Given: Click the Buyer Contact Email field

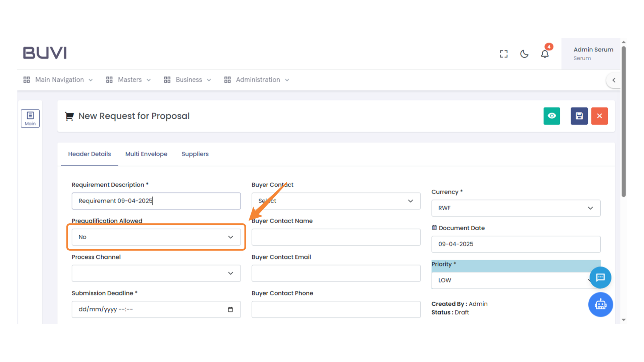Looking at the screenshot, I should pyautogui.click(x=336, y=273).
